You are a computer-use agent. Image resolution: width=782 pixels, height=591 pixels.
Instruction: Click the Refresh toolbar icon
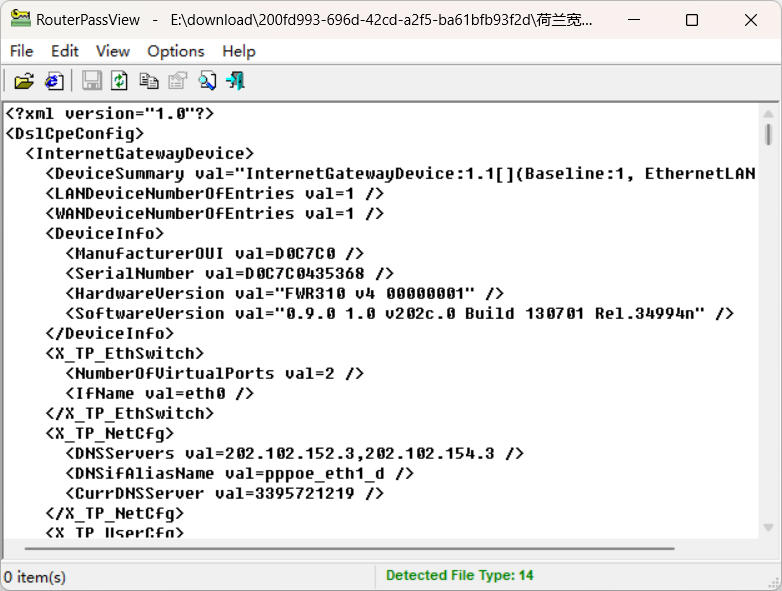coord(120,81)
